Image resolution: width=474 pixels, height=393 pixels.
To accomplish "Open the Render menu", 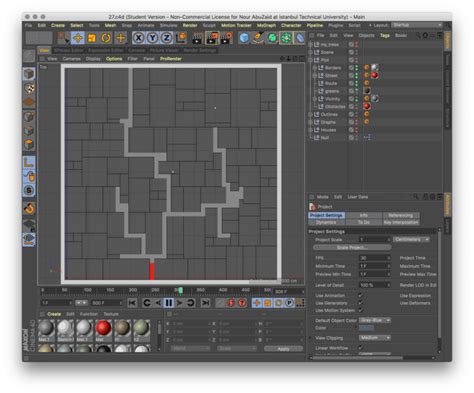I will pos(190,25).
